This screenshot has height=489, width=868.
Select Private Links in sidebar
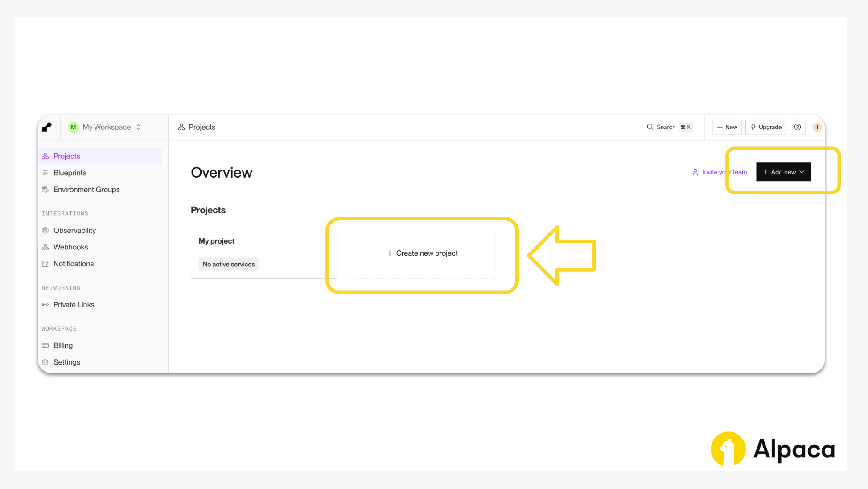pyautogui.click(x=74, y=305)
